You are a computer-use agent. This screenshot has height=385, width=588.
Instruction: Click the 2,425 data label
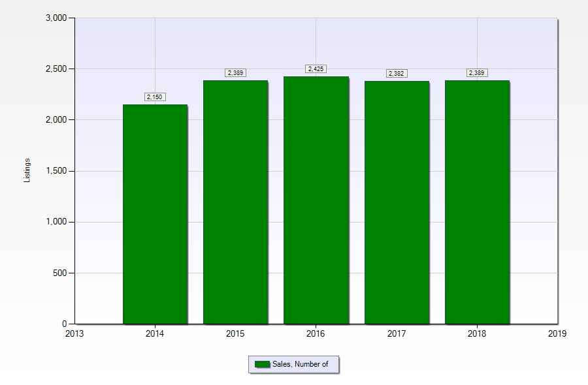(x=316, y=69)
